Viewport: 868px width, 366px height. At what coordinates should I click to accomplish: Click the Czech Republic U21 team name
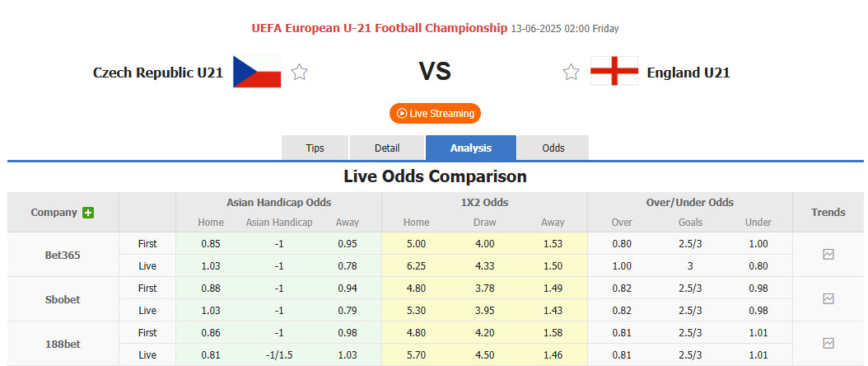(x=158, y=73)
